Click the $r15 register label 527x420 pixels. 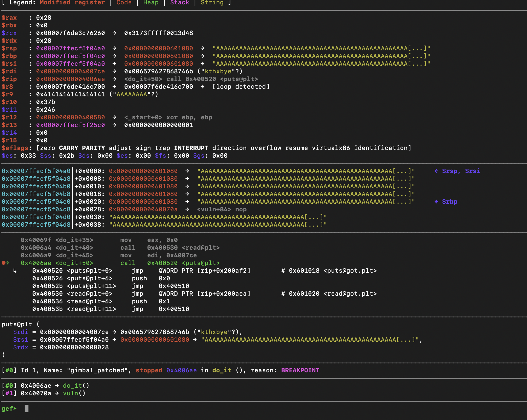click(x=9, y=140)
